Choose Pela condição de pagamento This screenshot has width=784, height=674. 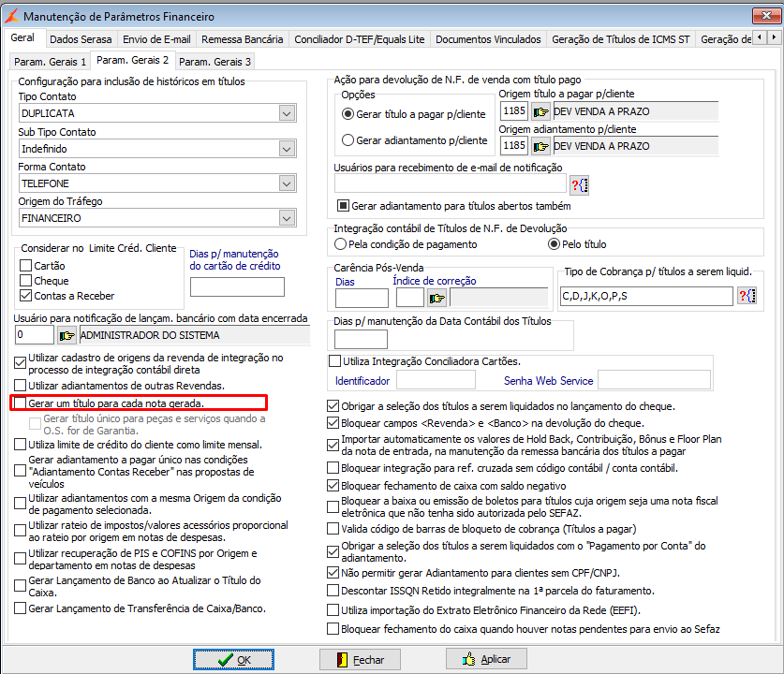click(x=341, y=243)
